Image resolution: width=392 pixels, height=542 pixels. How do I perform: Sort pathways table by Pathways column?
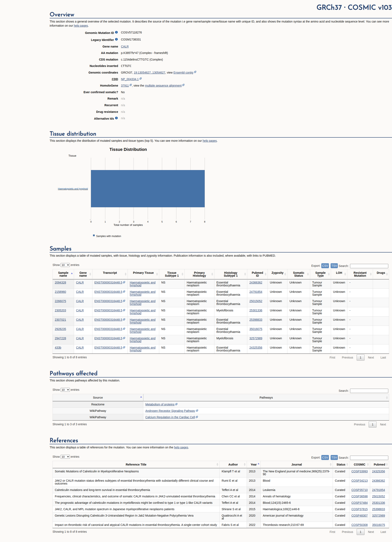(266, 398)
